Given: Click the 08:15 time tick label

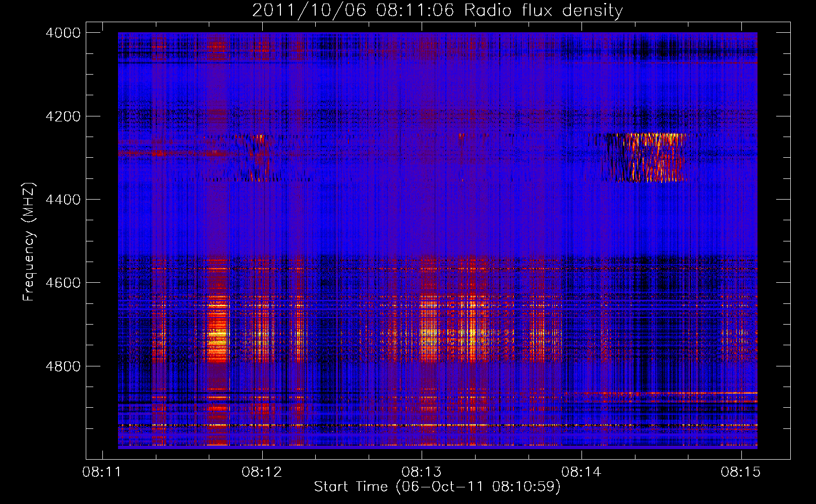Looking at the screenshot, I should click(x=741, y=472).
